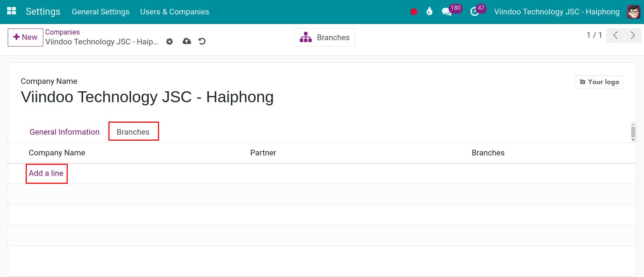
Task: Open the company switcher Viindoo Technology JSC - Haiphong
Action: point(557,12)
